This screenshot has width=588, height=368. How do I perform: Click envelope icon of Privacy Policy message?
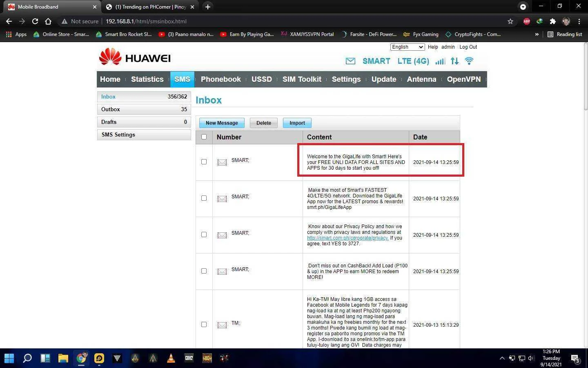click(x=222, y=235)
